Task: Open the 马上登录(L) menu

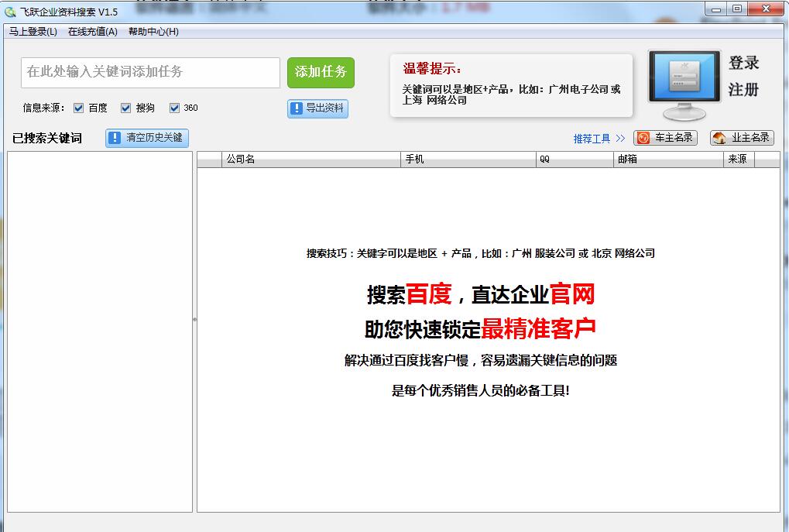Action: pyautogui.click(x=33, y=32)
